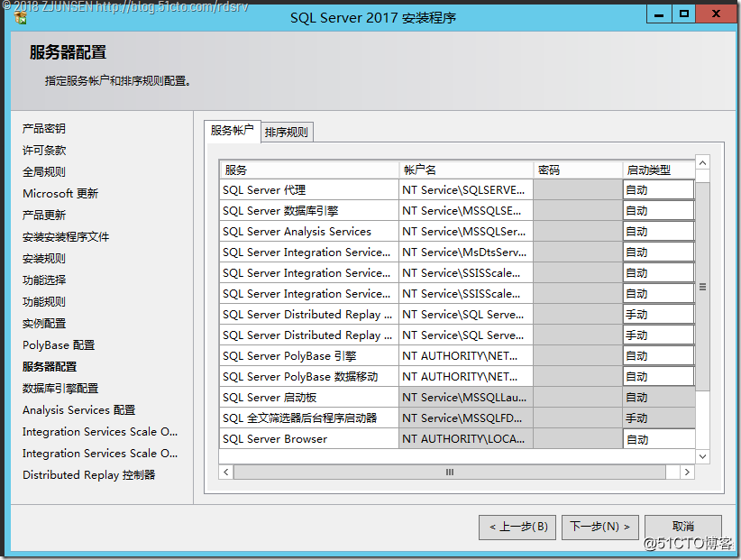
Task: Click the 下一步(N) button
Action: pos(600,527)
